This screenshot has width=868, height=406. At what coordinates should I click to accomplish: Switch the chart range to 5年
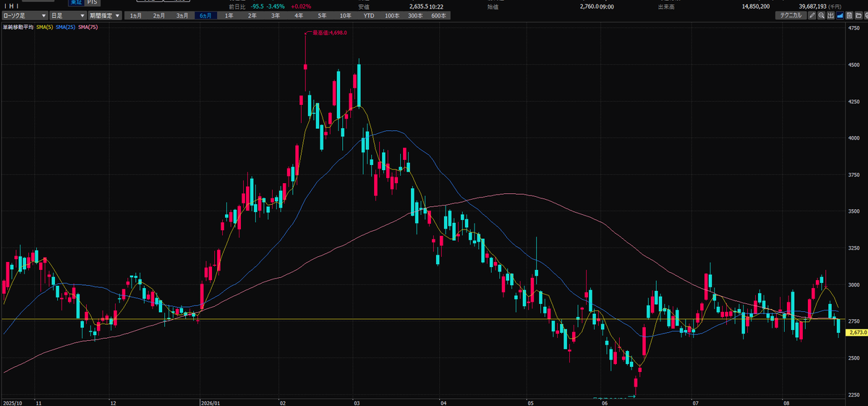[x=322, y=15]
